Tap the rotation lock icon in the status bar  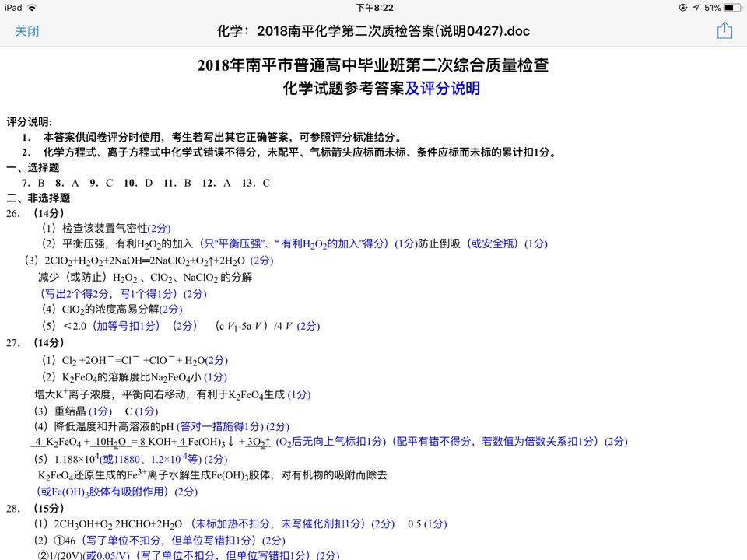click(683, 7)
